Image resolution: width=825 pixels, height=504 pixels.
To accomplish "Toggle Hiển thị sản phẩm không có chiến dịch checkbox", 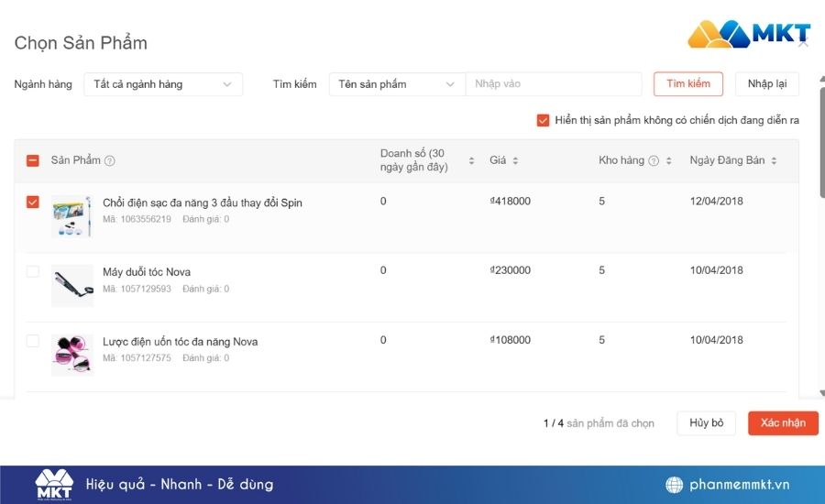I will click(543, 120).
